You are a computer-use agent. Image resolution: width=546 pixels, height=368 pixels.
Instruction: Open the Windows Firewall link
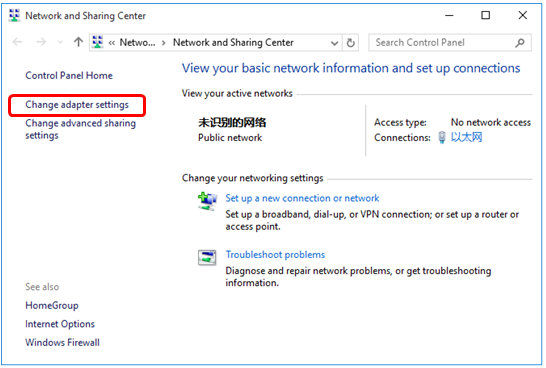(62, 342)
